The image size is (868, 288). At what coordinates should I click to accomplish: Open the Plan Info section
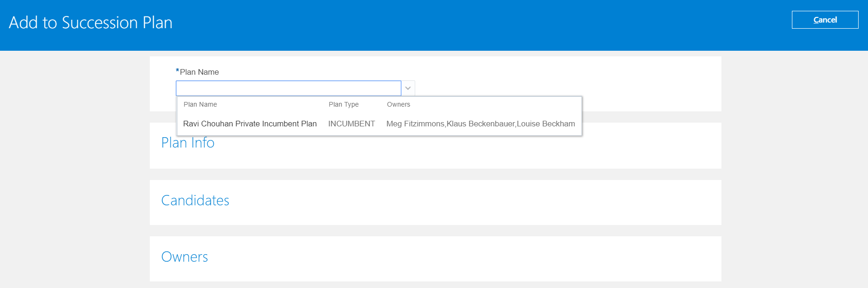[x=188, y=142]
